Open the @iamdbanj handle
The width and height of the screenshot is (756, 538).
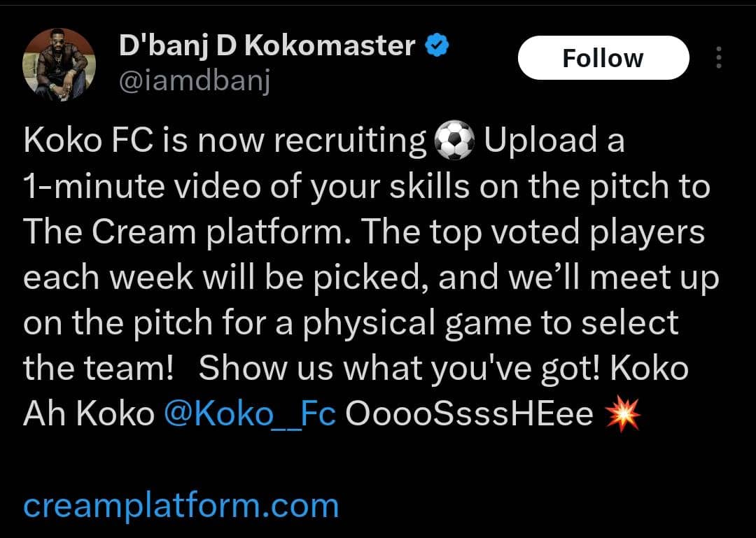(194, 81)
